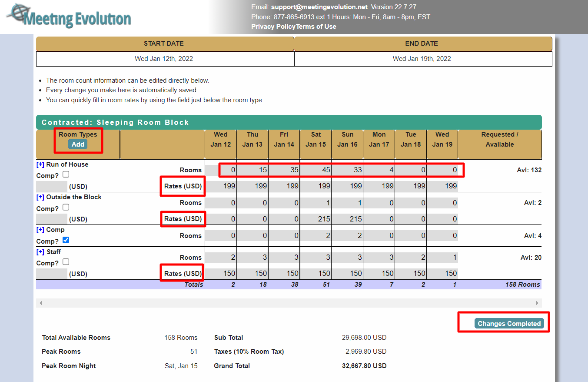Expand the Comp room type row
Screen dimensions: 588x382
tap(40, 230)
